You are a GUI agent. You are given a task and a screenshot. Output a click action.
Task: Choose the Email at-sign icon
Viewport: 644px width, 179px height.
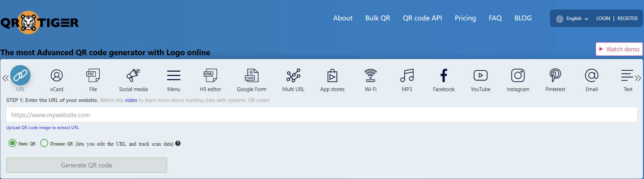592,75
